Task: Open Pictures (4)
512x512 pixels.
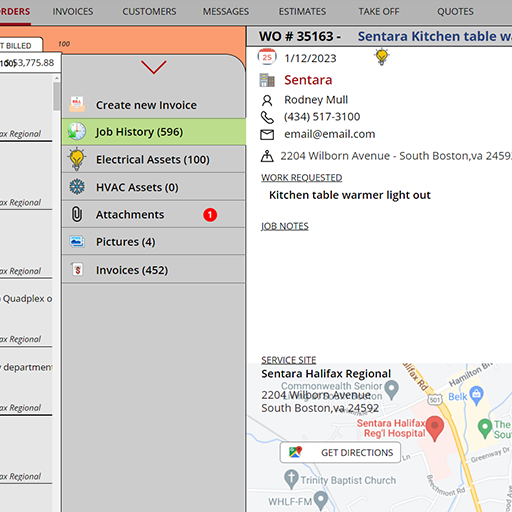Action: click(x=154, y=242)
